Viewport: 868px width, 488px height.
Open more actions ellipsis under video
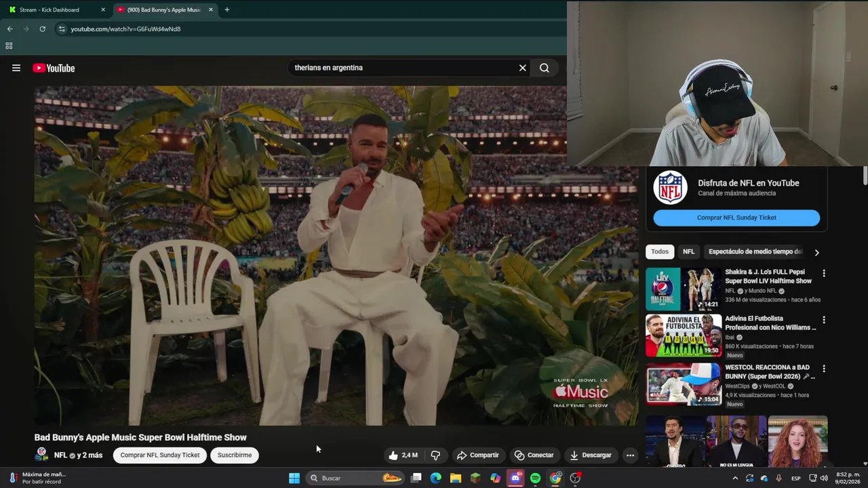coord(630,455)
